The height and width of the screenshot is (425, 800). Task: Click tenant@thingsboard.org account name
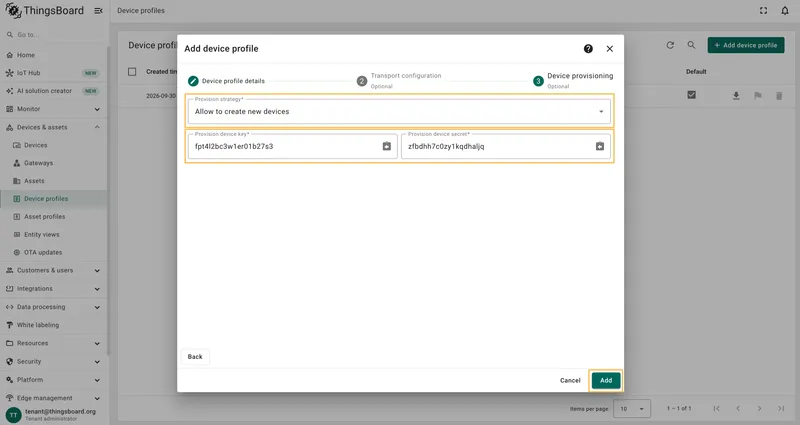click(60, 412)
